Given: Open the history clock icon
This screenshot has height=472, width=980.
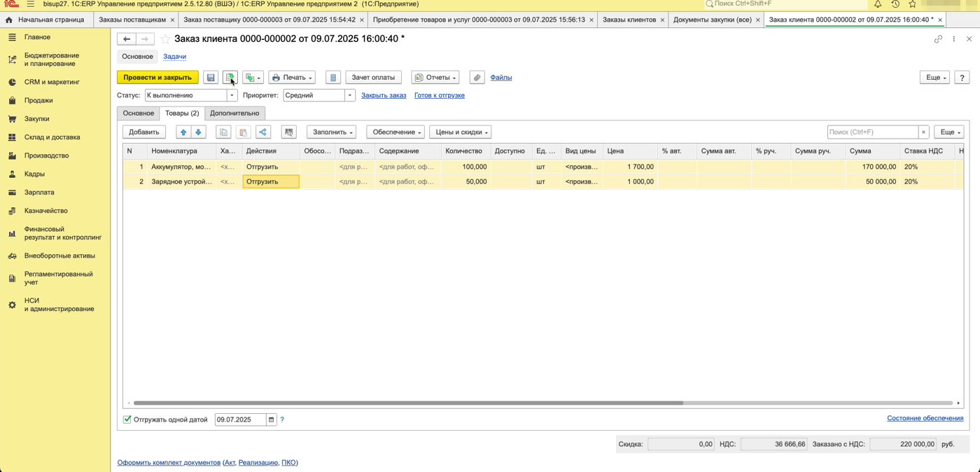Looking at the screenshot, I should point(895,4).
